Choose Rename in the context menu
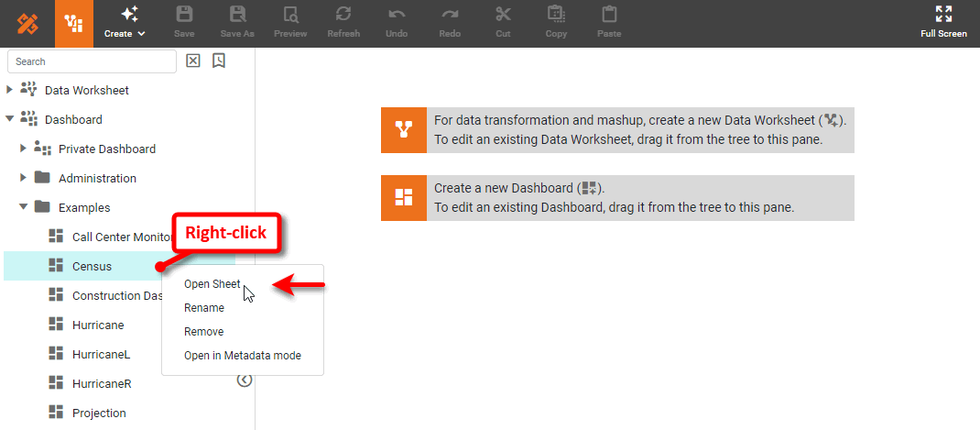The image size is (980, 430). click(203, 308)
